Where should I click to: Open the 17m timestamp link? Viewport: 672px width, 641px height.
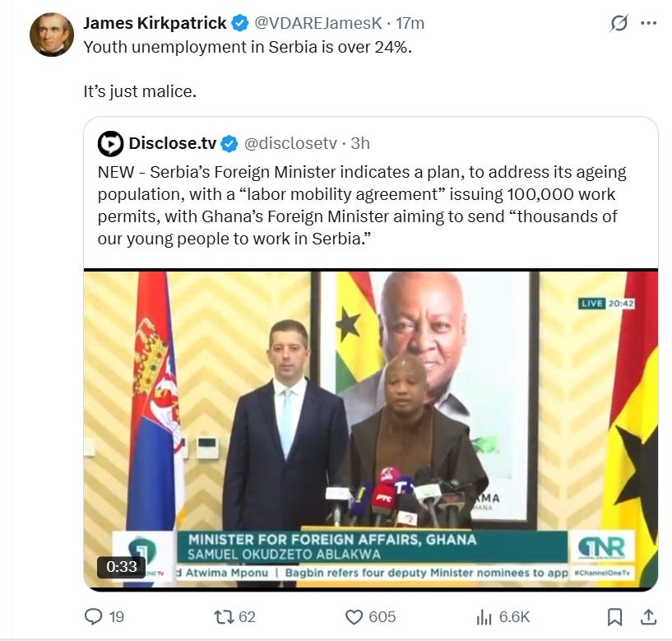coord(410,23)
